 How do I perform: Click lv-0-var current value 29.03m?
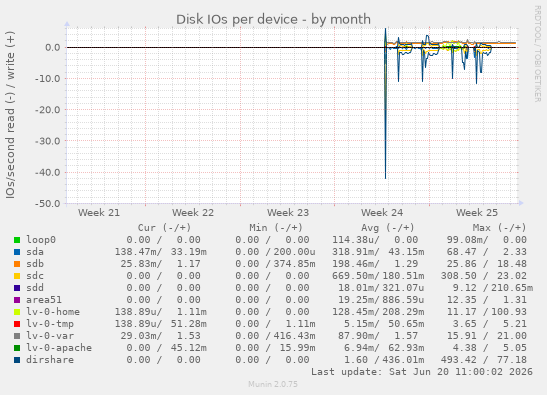(141, 336)
